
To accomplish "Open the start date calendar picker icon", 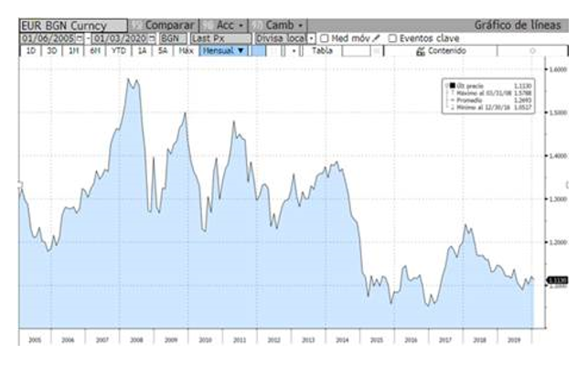I will tap(80, 38).
